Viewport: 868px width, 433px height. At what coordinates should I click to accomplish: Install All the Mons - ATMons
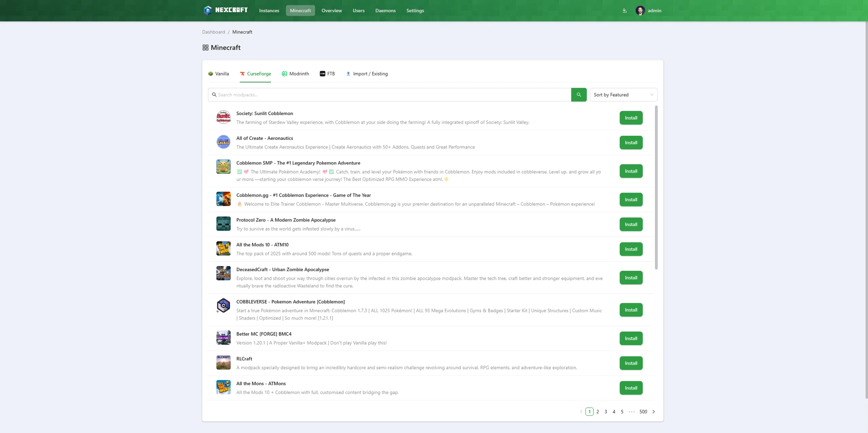(x=631, y=388)
